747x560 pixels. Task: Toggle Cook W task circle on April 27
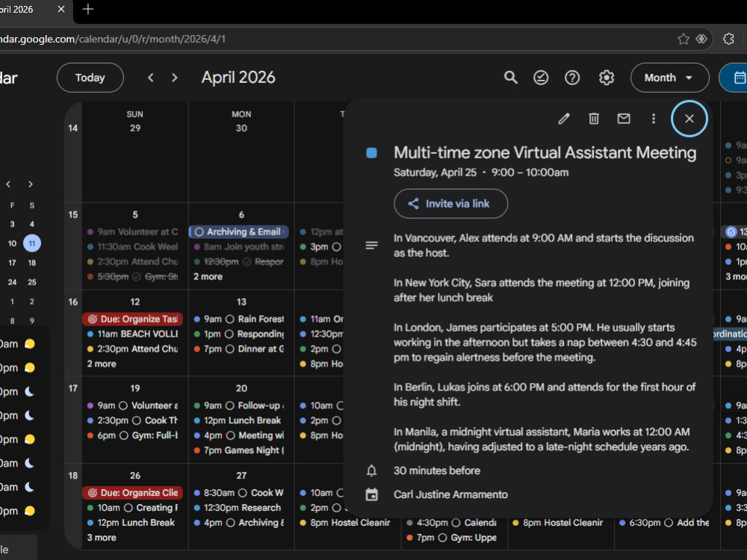[243, 493]
